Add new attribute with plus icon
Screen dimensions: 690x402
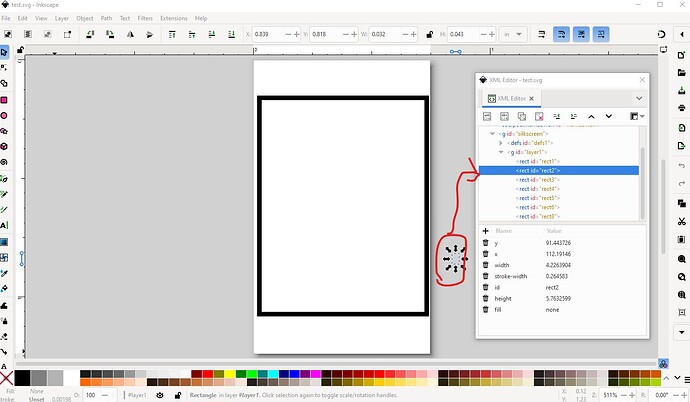click(485, 231)
